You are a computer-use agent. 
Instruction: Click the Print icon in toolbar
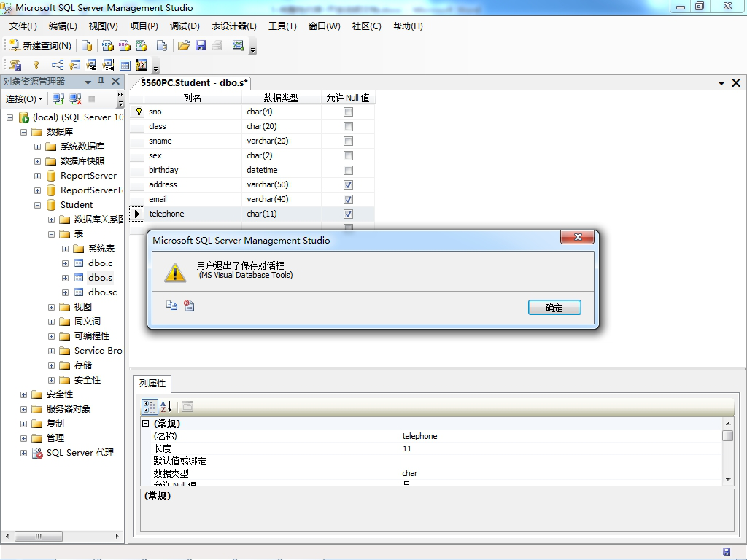pyautogui.click(x=217, y=46)
